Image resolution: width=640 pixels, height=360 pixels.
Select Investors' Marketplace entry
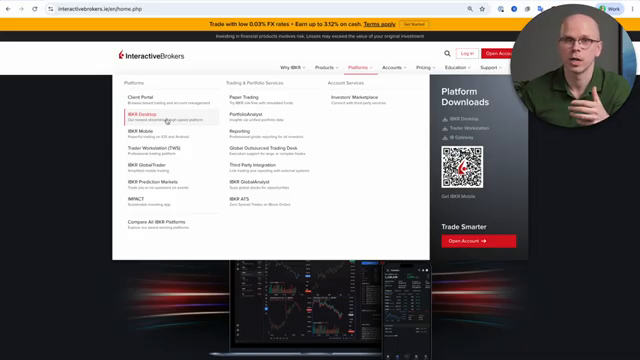point(358,100)
